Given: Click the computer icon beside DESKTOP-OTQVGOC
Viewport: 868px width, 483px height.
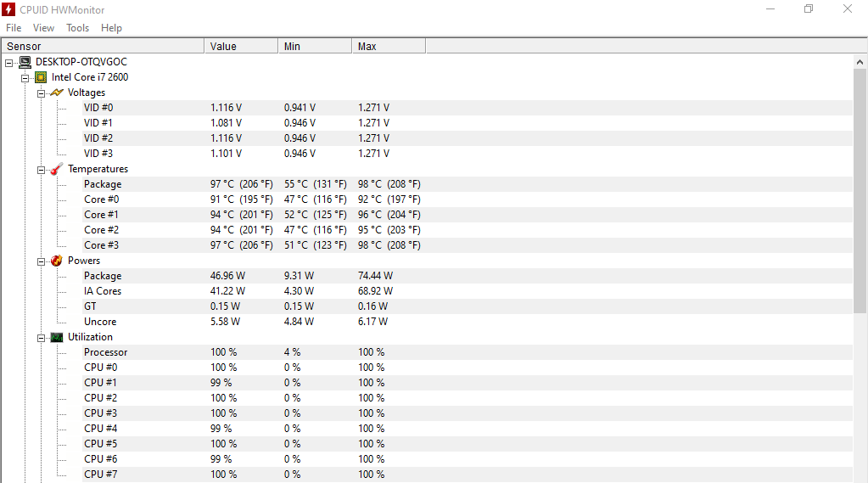Looking at the screenshot, I should 25,62.
